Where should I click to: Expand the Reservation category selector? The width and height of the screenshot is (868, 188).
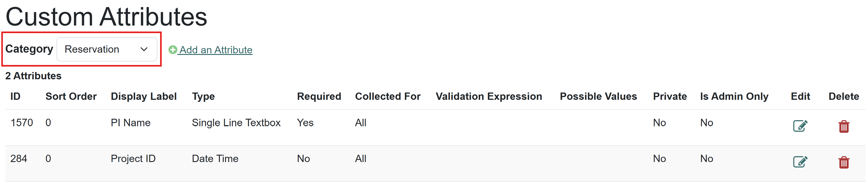(107, 49)
